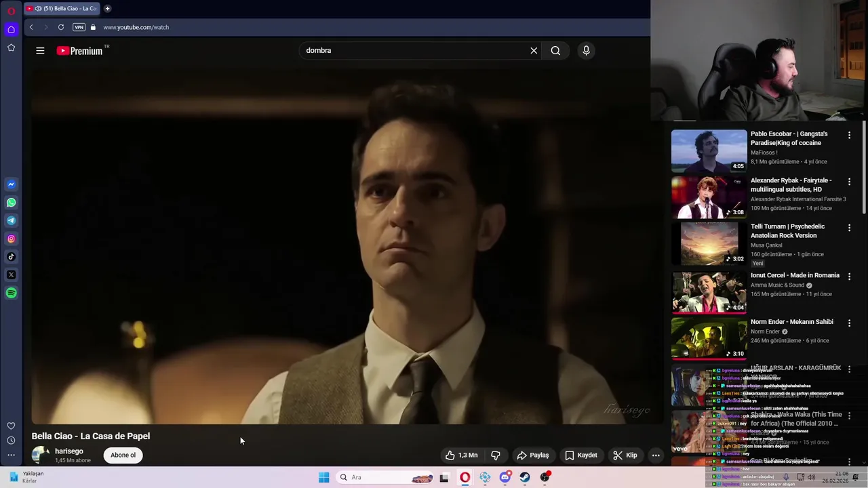Viewport: 868px width, 488px height.
Task: Click the Amma Music & Sound channel name
Action: (777, 285)
